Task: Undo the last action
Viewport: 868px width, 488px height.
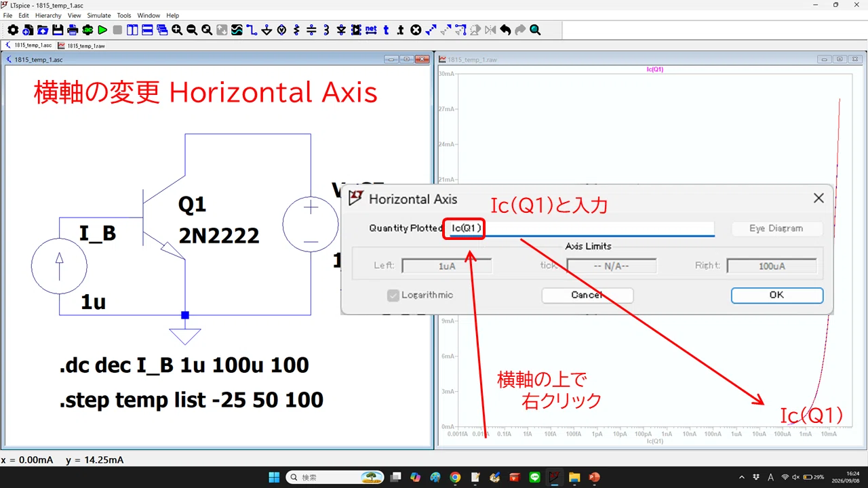Action: pyautogui.click(x=505, y=30)
